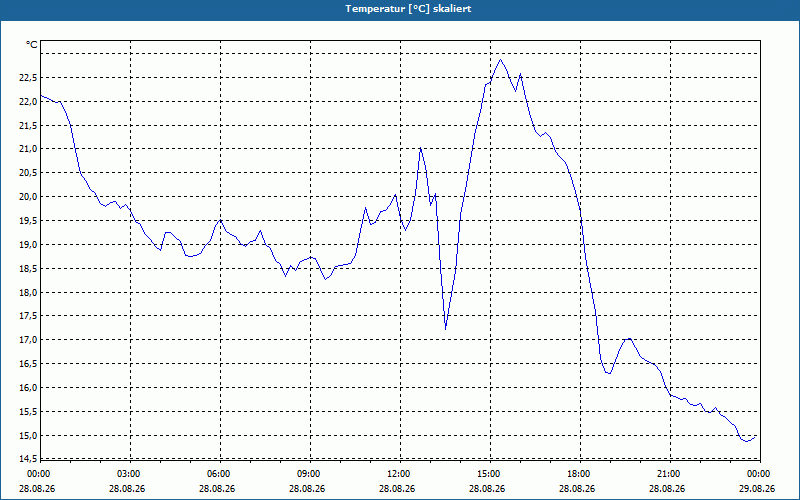
Task: Click the 16,0 y-axis label
Action: pyautogui.click(x=29, y=388)
